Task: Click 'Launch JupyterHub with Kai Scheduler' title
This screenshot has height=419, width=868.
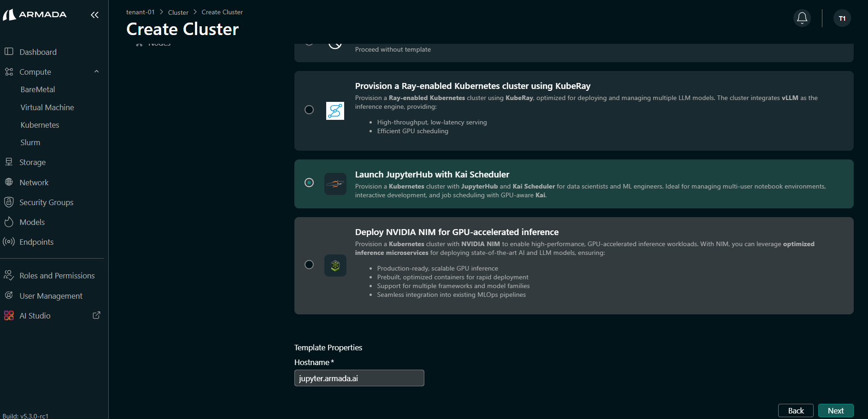Action: [432, 174]
